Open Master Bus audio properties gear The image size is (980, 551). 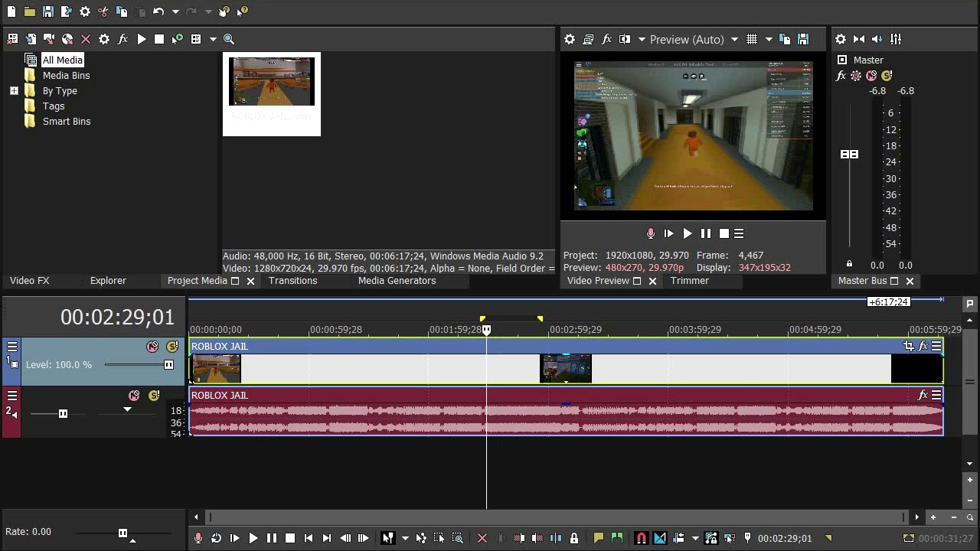point(840,39)
